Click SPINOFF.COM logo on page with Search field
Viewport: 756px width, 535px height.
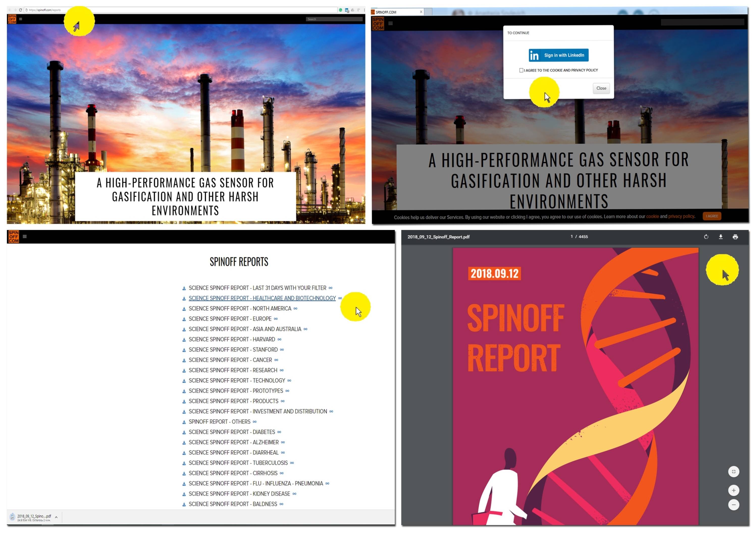[x=12, y=19]
